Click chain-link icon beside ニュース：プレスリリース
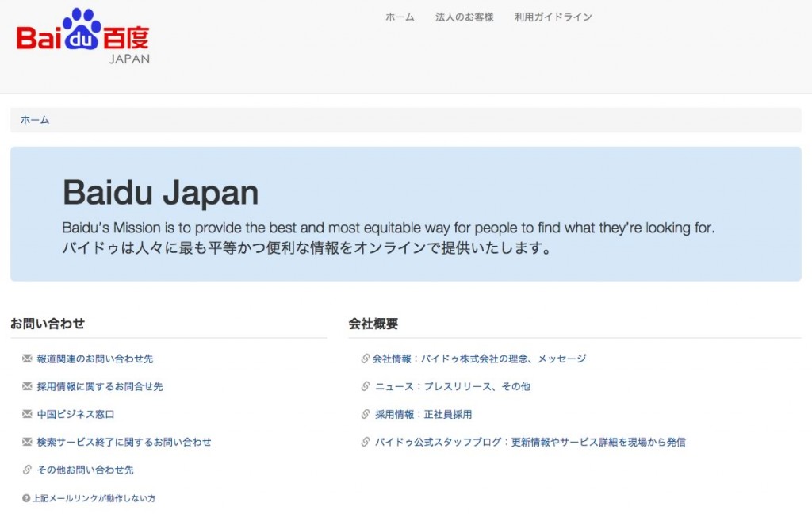 point(365,386)
